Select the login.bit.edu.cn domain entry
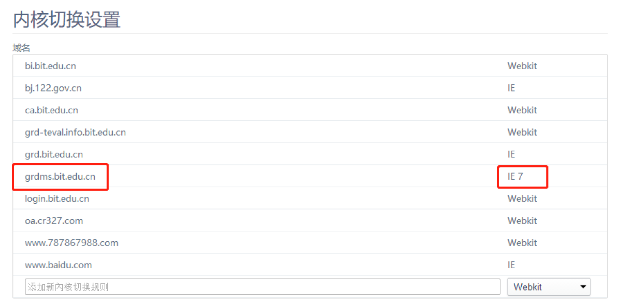644x302 pixels. tap(57, 199)
